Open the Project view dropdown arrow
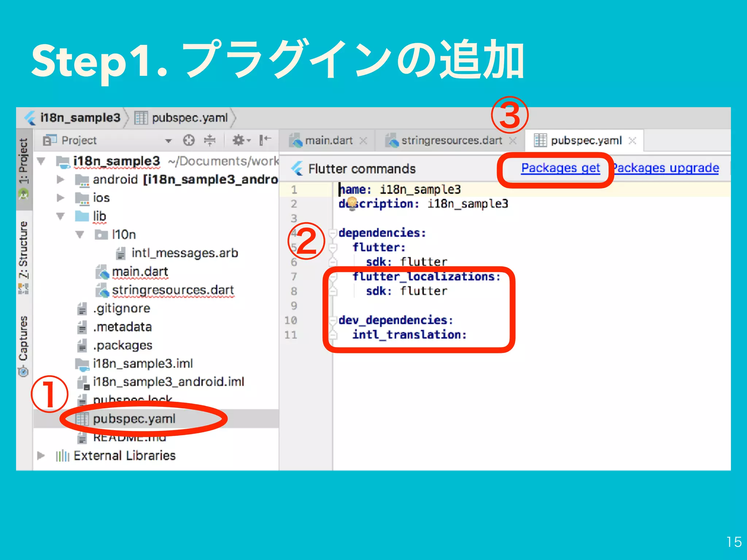The height and width of the screenshot is (560, 747). (168, 141)
